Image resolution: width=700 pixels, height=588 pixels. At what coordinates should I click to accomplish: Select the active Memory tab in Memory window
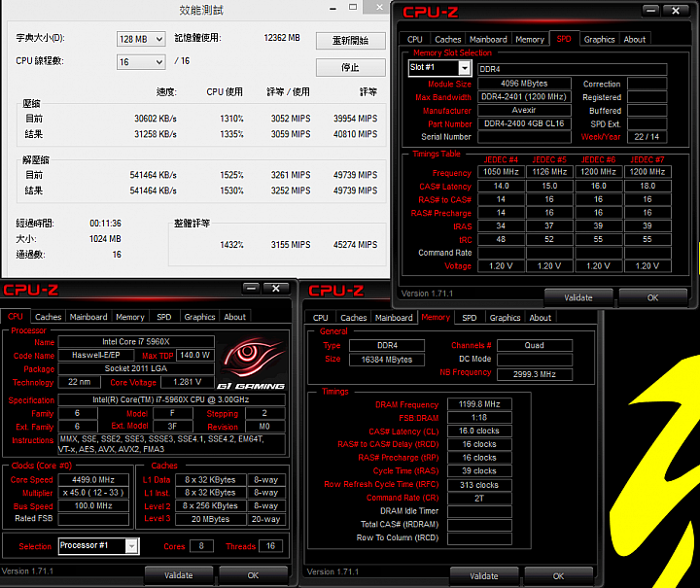(436, 317)
